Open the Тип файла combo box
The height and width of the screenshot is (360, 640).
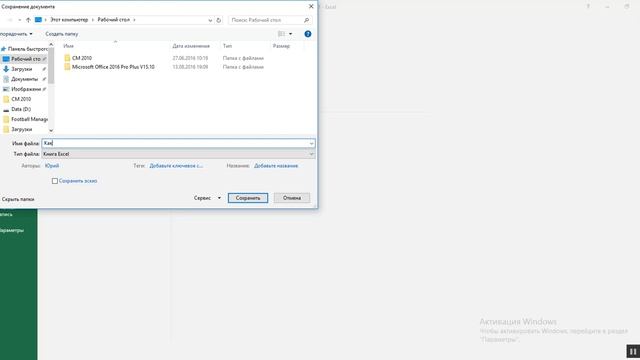(x=178, y=154)
